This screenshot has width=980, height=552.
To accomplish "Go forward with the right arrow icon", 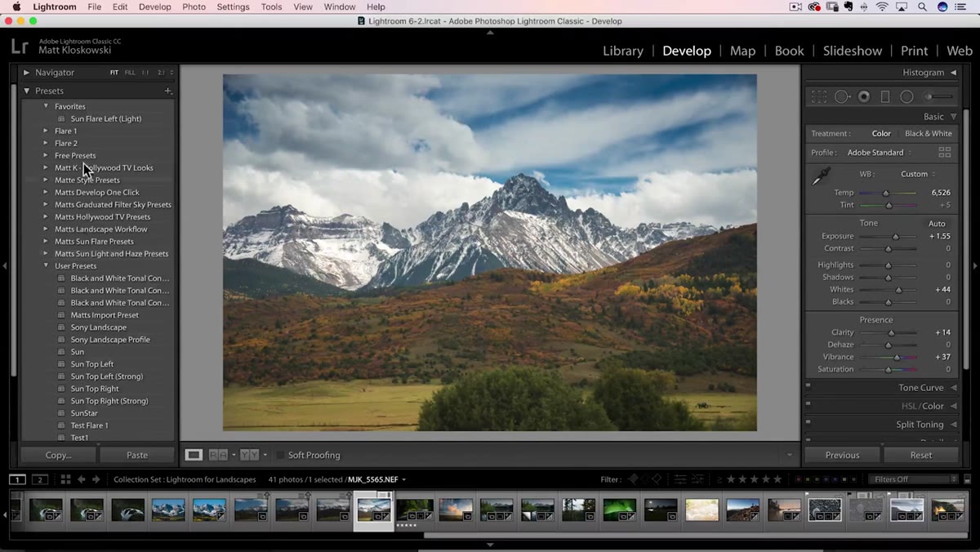I will coord(96,479).
